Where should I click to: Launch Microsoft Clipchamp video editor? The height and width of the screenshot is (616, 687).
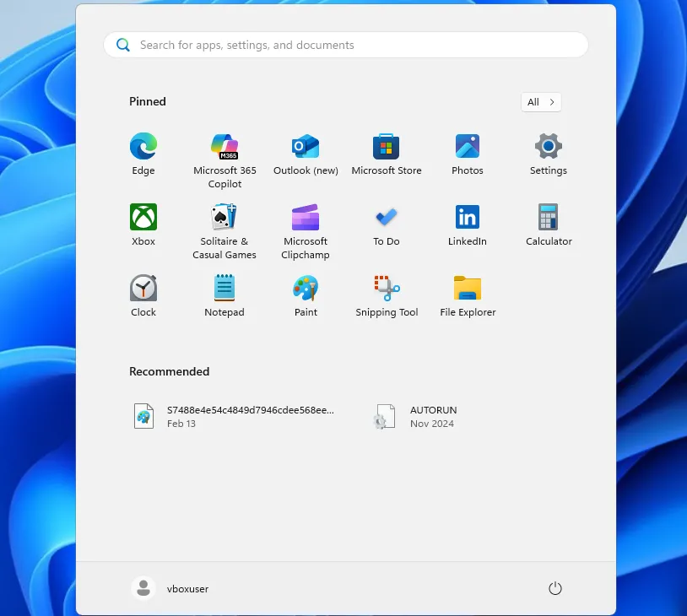coord(306,231)
